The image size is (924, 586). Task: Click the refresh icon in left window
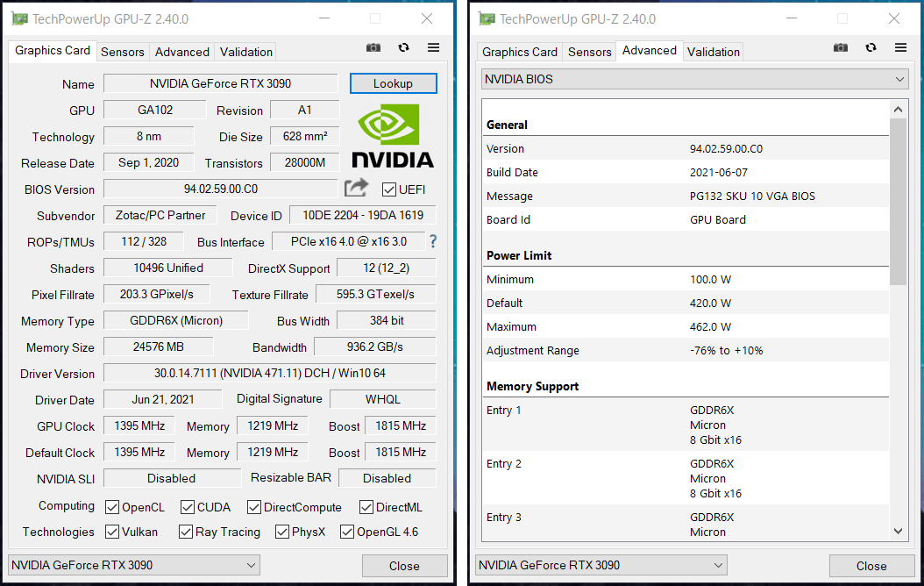tap(403, 47)
